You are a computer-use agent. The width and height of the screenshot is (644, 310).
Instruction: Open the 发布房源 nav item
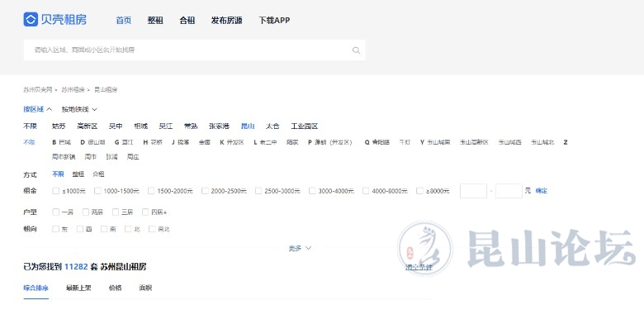[x=227, y=20]
